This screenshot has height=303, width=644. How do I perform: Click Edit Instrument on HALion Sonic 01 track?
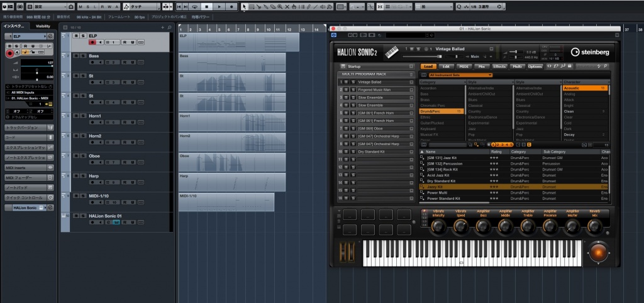[x=116, y=222]
